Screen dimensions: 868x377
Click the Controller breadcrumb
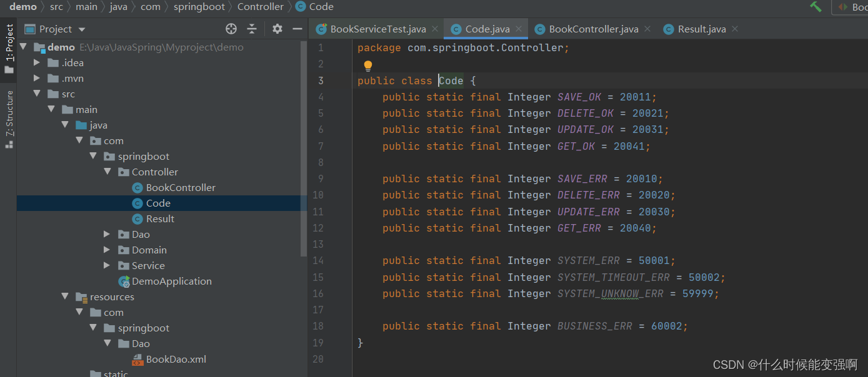[261, 6]
